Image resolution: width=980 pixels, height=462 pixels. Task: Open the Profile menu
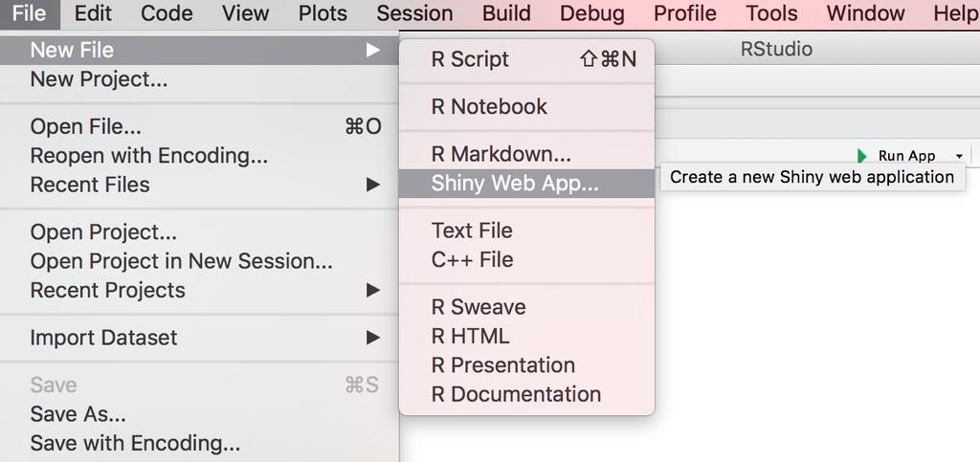click(x=685, y=13)
